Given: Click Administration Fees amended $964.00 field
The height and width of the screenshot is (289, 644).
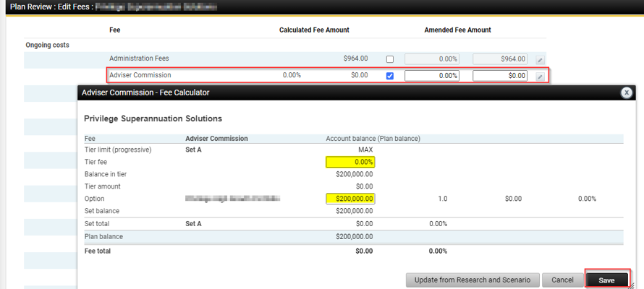Looking at the screenshot, I should (x=500, y=59).
